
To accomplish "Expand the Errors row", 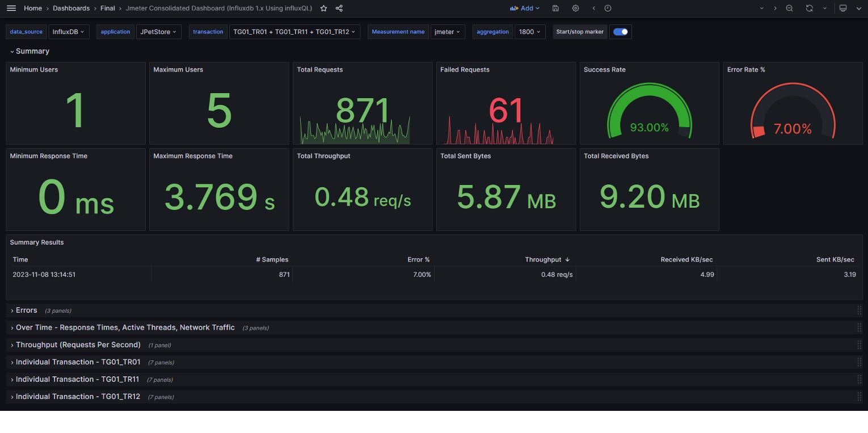I will 26,310.
